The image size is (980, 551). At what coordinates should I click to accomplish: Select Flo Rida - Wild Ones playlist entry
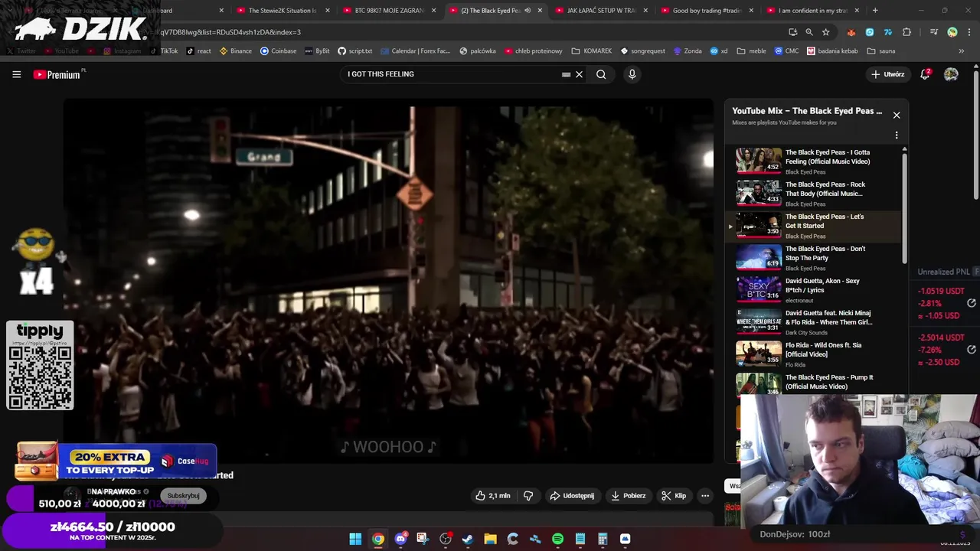pos(815,354)
